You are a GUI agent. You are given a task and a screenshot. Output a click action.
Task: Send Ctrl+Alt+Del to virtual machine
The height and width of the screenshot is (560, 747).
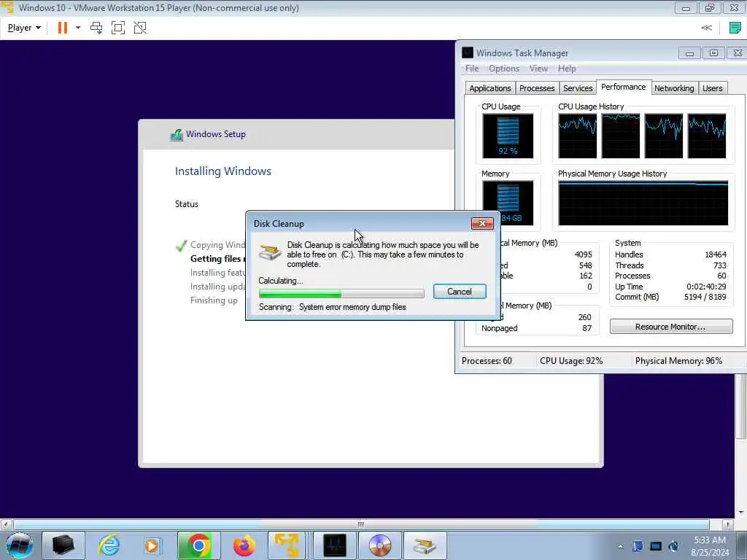click(96, 28)
